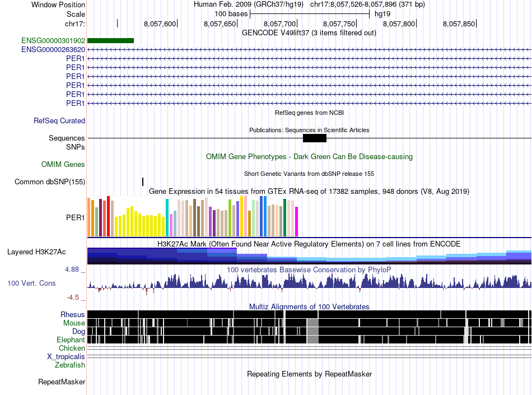
Task: Click the GENCODE V49lift37 track title
Action: click(309, 33)
